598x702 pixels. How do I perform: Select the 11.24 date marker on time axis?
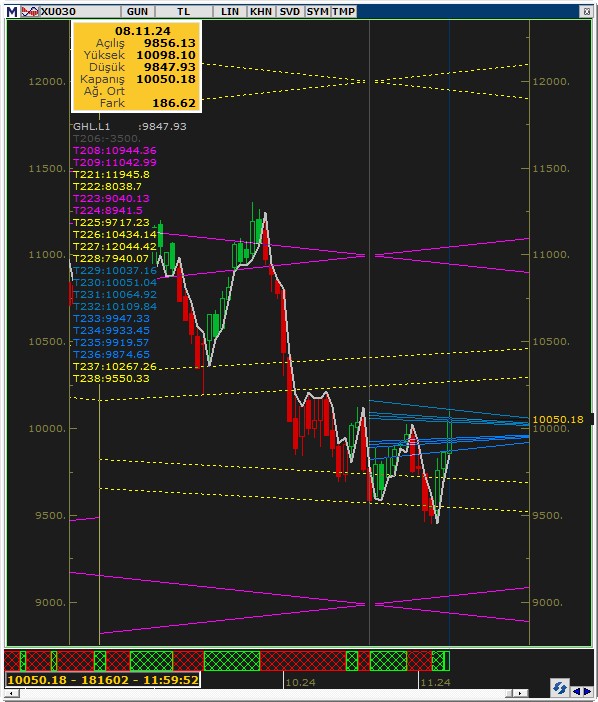pyautogui.click(x=436, y=682)
